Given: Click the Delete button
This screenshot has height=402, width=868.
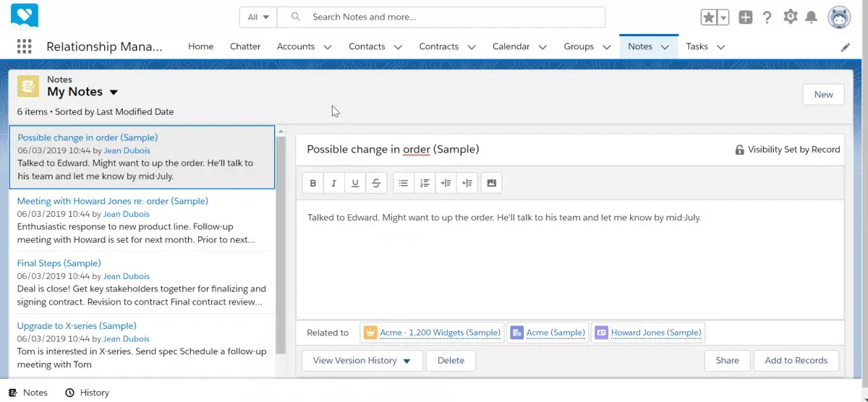Looking at the screenshot, I should 451,361.
